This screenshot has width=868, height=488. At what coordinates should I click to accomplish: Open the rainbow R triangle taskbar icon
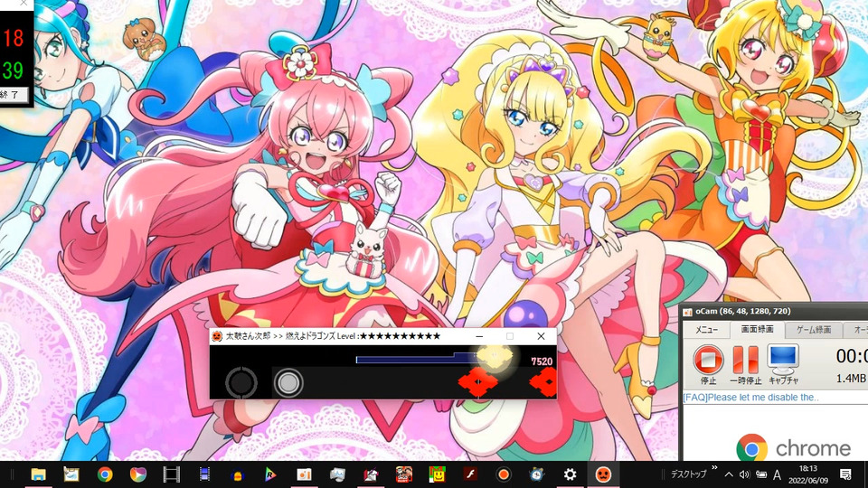click(270, 474)
